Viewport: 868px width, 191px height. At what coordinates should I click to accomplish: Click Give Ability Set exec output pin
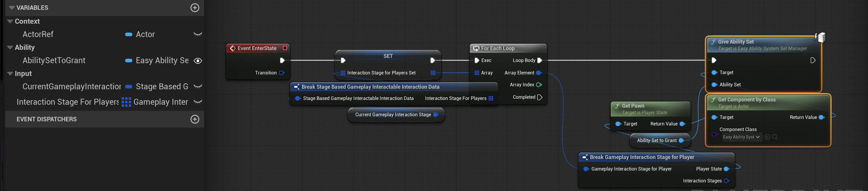(x=813, y=61)
